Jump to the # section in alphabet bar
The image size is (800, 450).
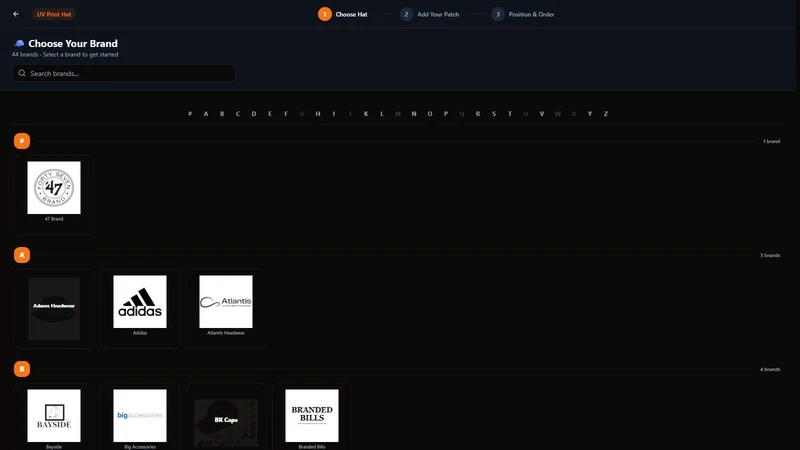coord(190,114)
